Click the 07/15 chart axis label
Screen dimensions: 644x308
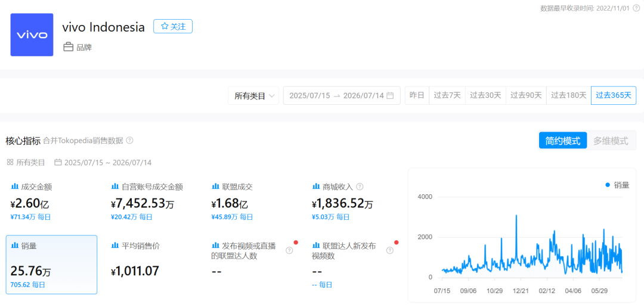(442, 291)
